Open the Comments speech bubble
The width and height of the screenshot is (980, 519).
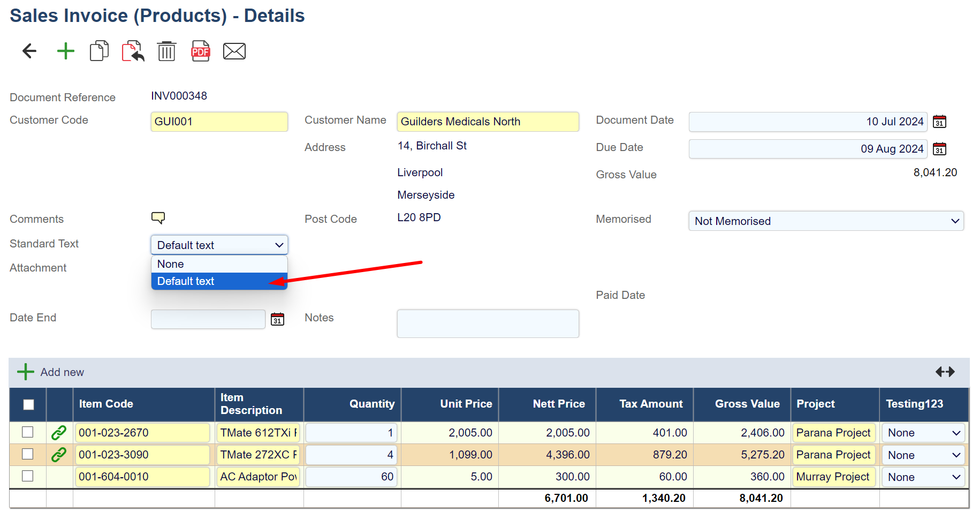(158, 217)
